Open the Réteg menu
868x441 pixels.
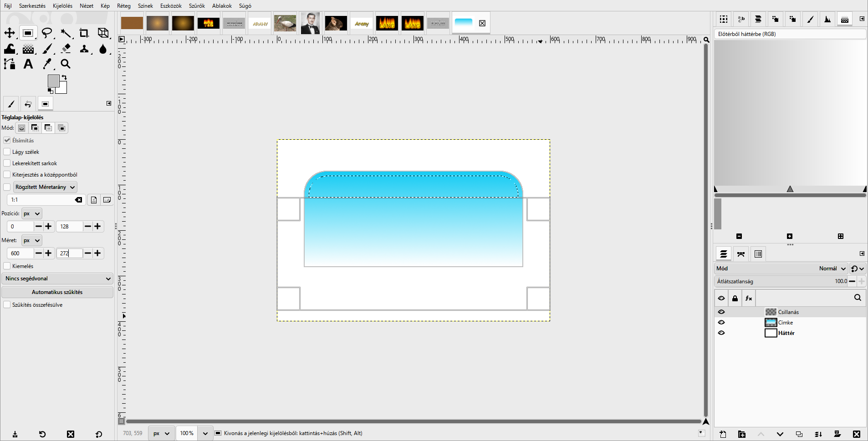click(x=123, y=6)
